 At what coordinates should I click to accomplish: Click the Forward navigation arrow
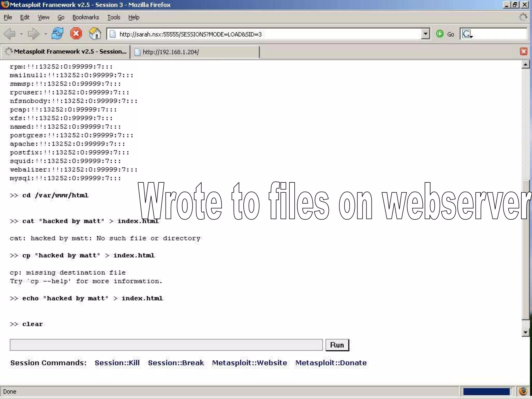pyautogui.click(x=33, y=34)
